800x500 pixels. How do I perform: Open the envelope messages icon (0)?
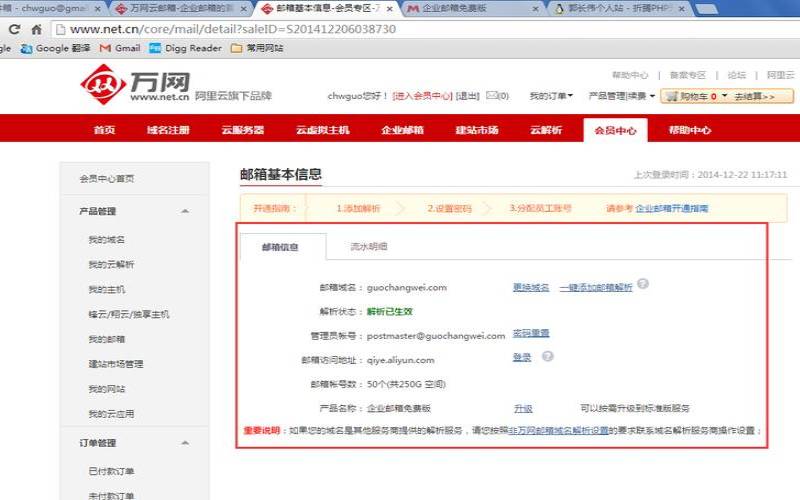(492, 95)
